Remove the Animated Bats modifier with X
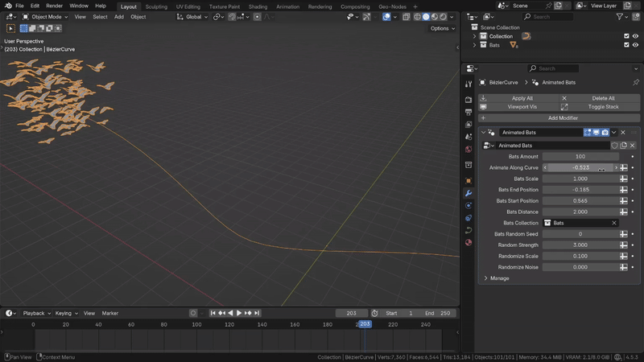The height and width of the screenshot is (362, 644). tap(622, 132)
